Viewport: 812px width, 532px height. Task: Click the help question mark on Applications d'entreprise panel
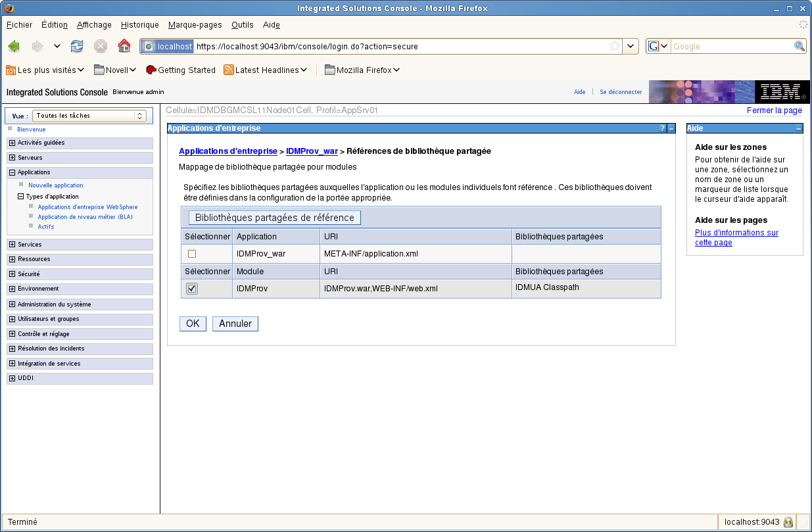[662, 128]
